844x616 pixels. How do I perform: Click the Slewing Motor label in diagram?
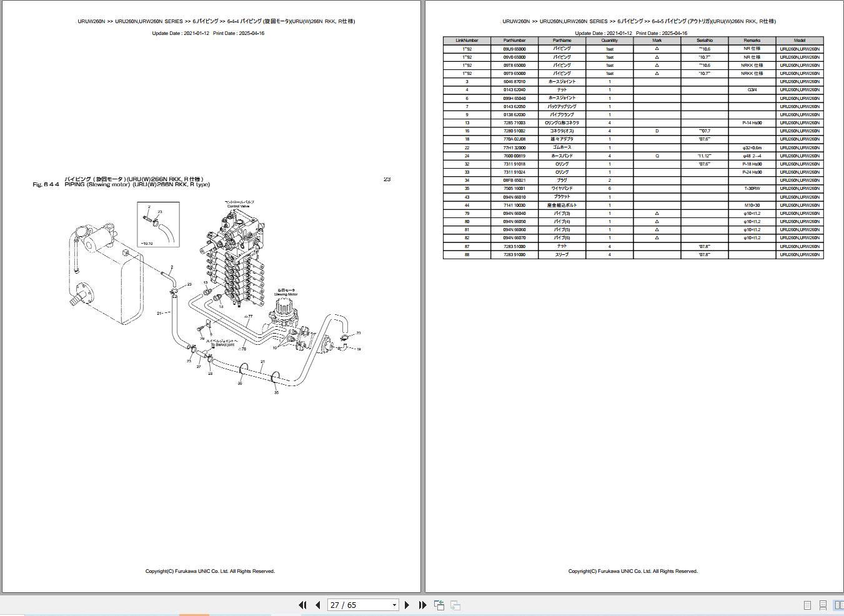click(285, 294)
